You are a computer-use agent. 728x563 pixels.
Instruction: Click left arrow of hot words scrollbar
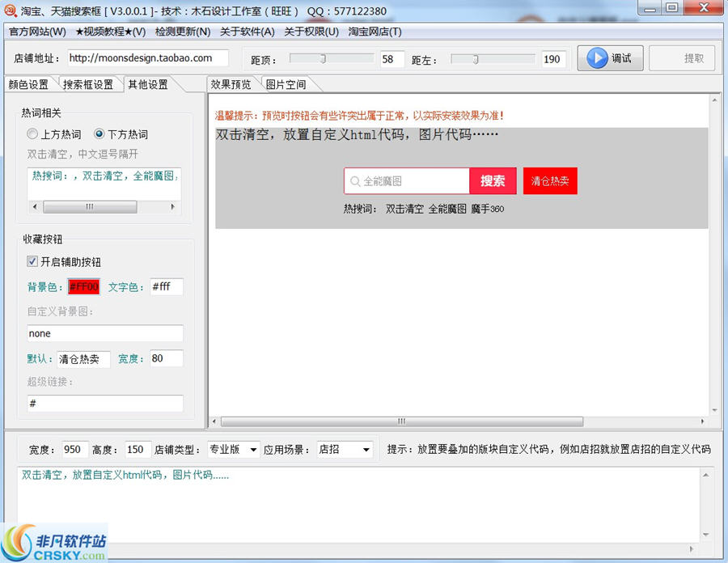(33, 207)
